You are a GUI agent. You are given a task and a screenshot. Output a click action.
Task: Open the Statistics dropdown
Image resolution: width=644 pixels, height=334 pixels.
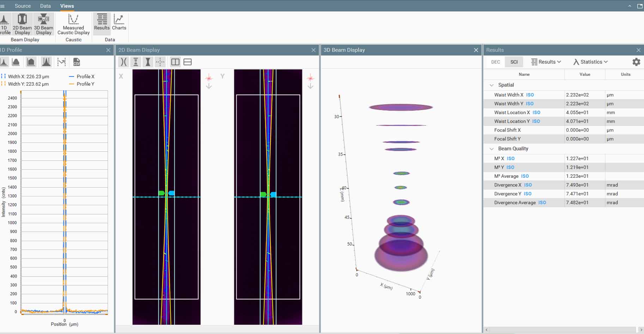pyautogui.click(x=590, y=62)
